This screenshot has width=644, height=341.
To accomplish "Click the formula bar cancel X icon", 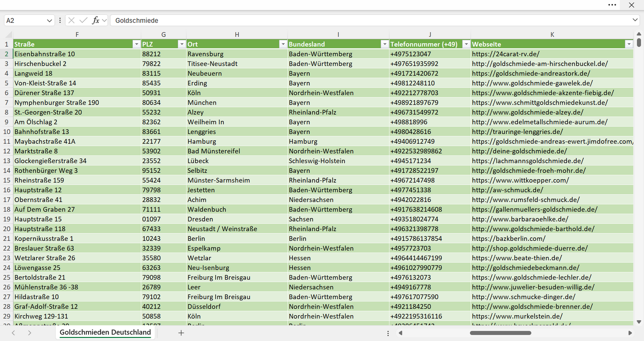I will (72, 20).
